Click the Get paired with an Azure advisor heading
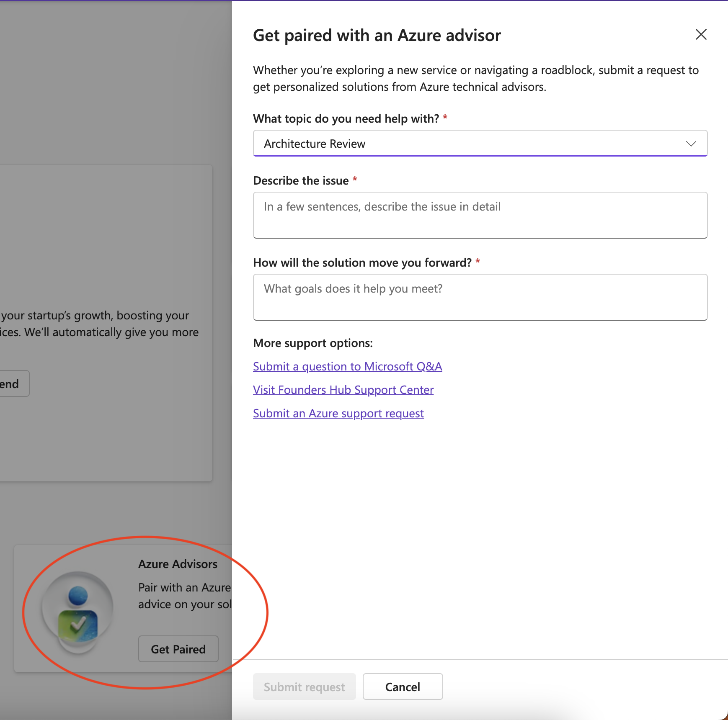728x720 pixels. click(377, 36)
